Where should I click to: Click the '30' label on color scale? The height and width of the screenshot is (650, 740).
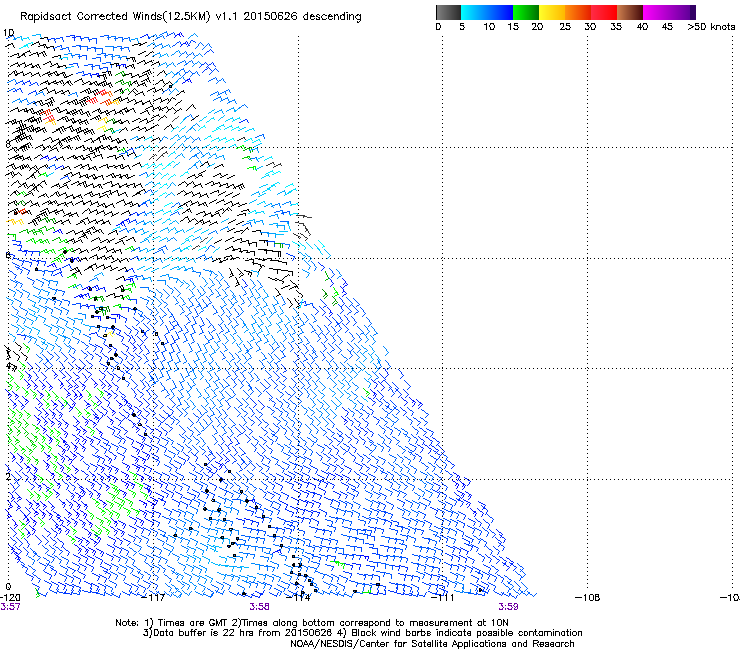click(x=590, y=27)
